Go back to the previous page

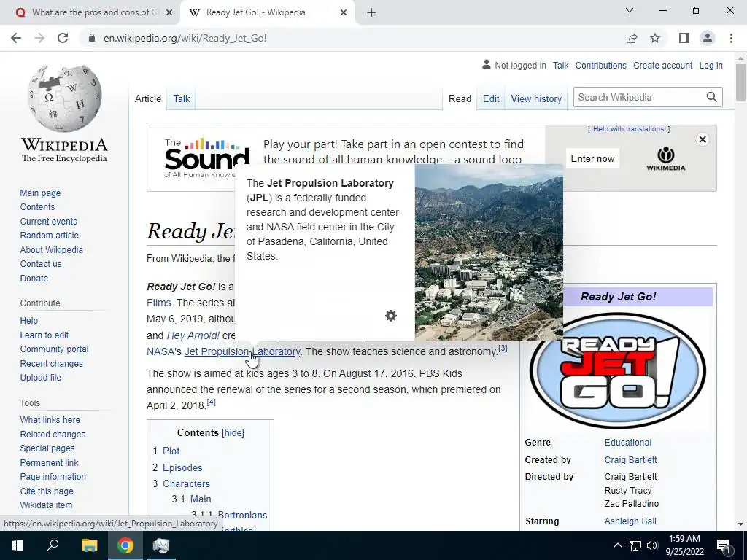(16, 38)
